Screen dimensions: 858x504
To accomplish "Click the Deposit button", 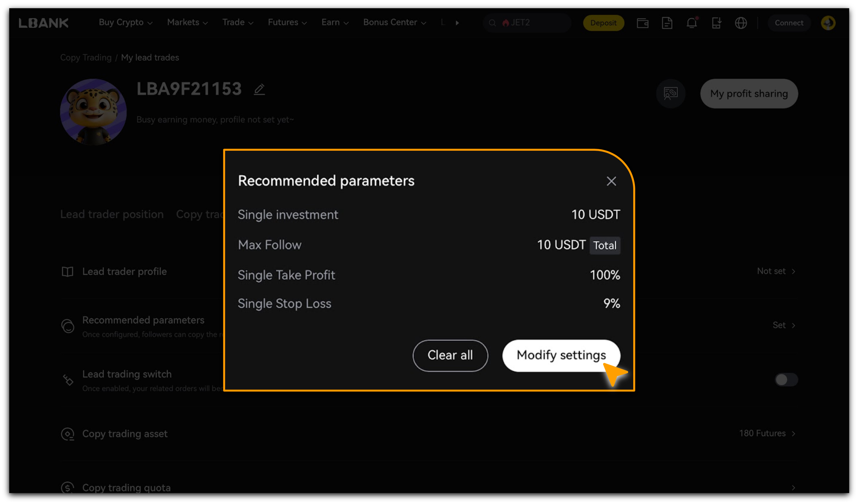I will (x=603, y=23).
